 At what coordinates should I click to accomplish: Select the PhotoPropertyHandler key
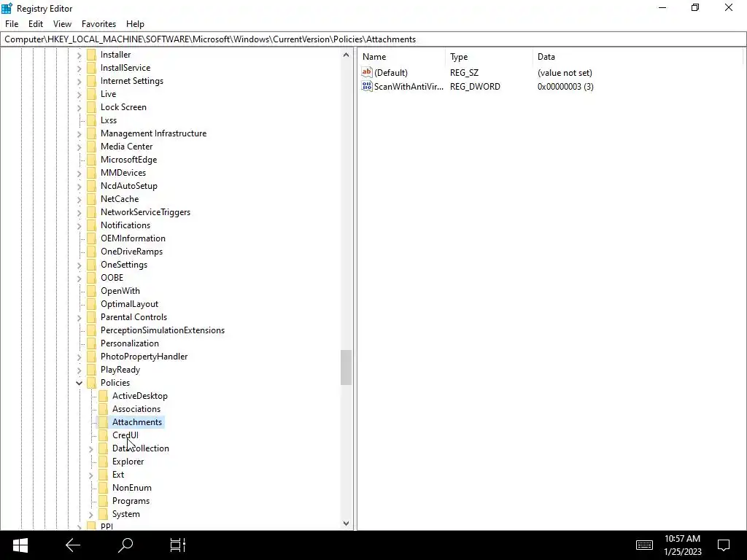[x=144, y=357]
